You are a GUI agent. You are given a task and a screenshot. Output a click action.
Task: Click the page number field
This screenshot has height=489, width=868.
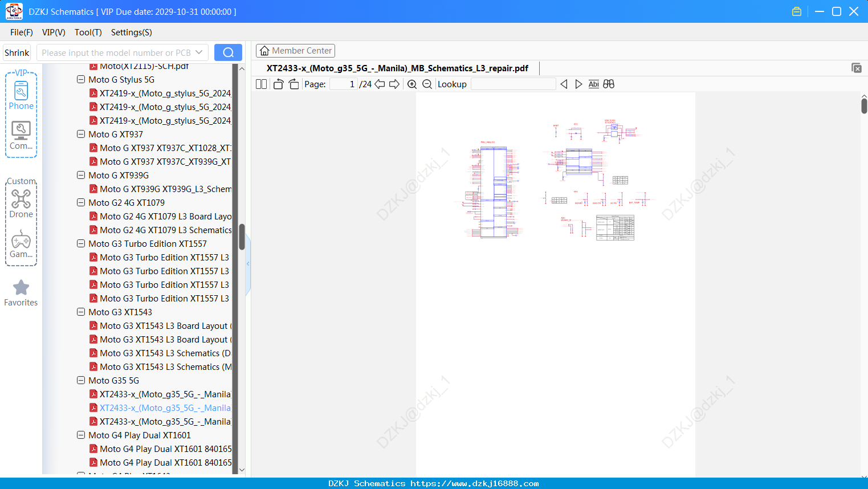click(x=344, y=84)
